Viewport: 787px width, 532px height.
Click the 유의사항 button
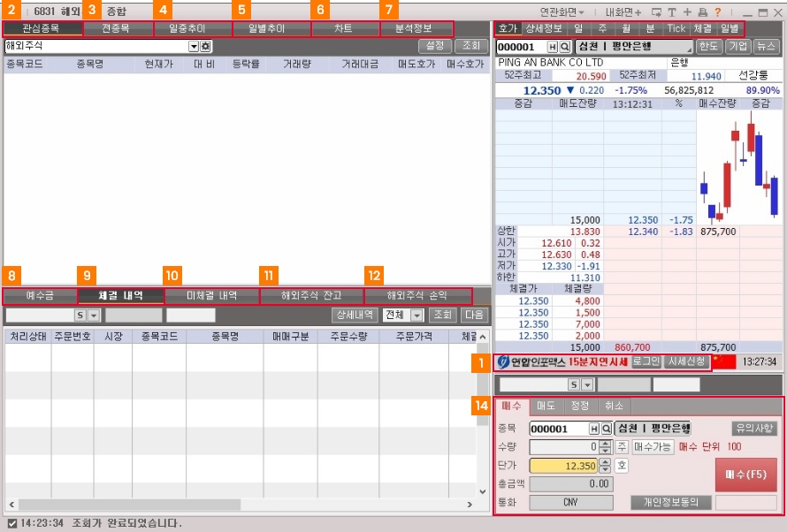tap(754, 429)
